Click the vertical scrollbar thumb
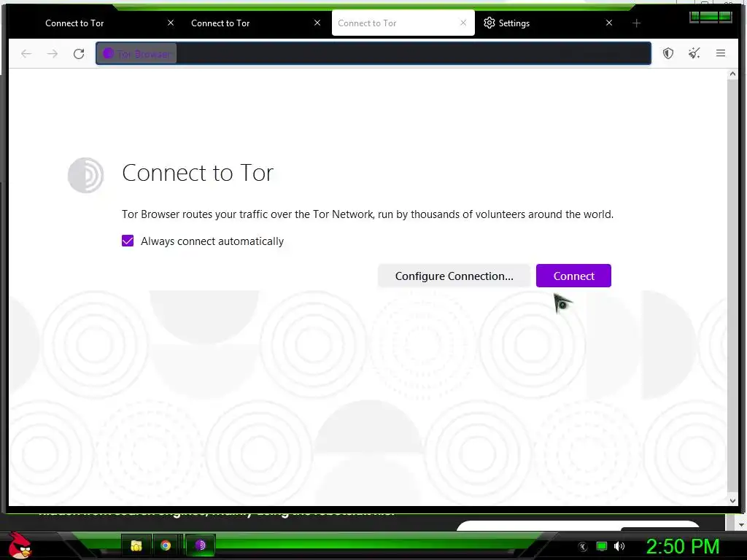 732,286
